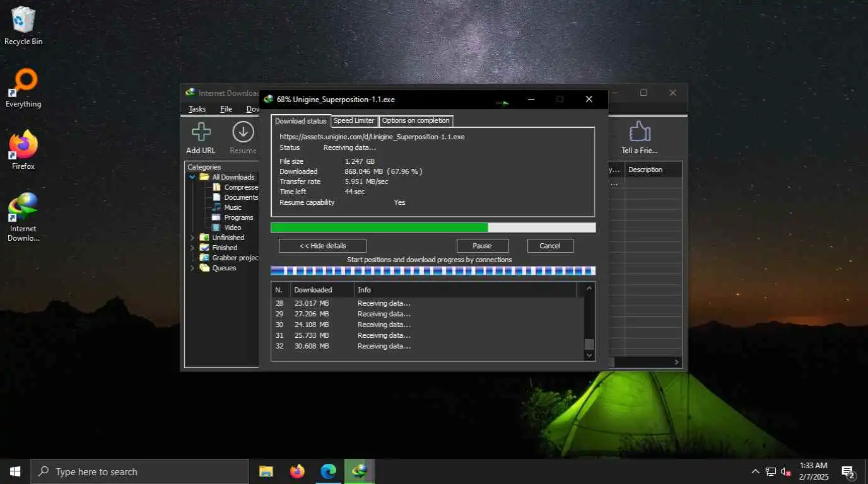
Task: Open the Add URL toolbar icon
Action: [x=201, y=132]
